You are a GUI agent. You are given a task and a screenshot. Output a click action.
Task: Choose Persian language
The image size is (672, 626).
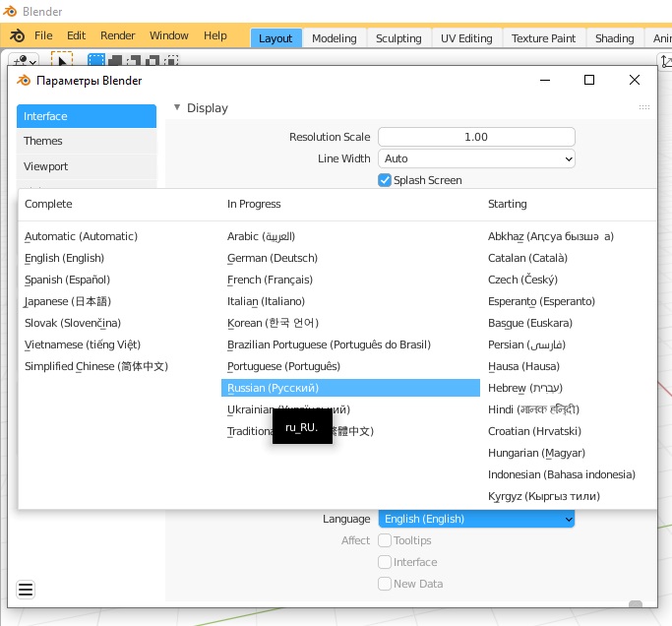(526, 344)
